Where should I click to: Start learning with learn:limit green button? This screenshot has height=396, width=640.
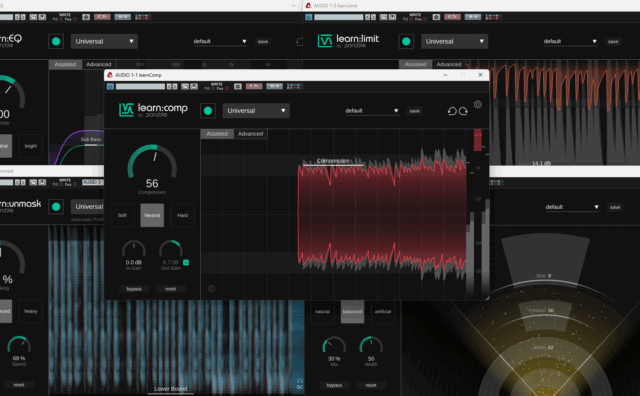(406, 41)
